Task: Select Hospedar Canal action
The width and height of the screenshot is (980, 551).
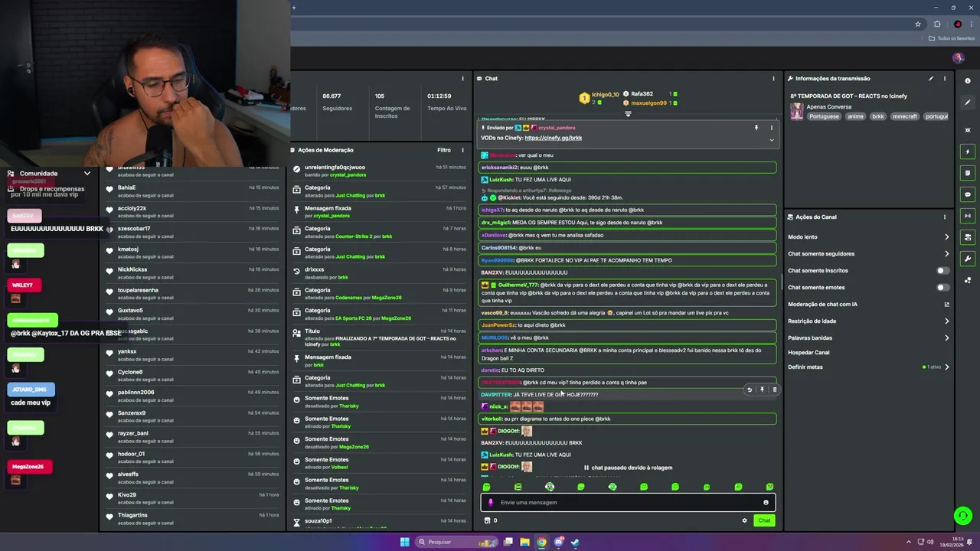Action: point(808,352)
